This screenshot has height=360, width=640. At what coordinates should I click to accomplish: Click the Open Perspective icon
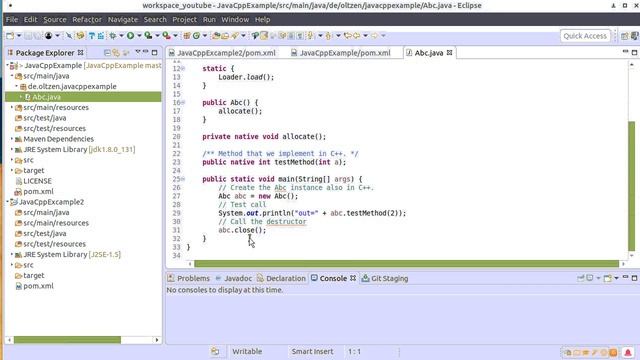click(x=624, y=36)
